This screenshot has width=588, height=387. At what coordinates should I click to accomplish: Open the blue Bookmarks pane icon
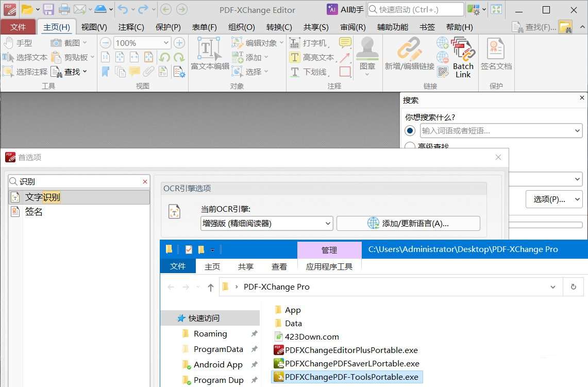pos(105,71)
